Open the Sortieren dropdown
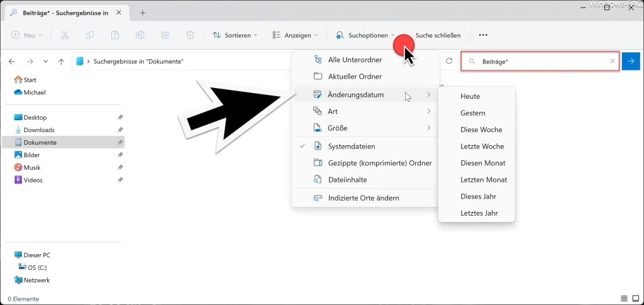The height and width of the screenshot is (305, 644). point(235,35)
